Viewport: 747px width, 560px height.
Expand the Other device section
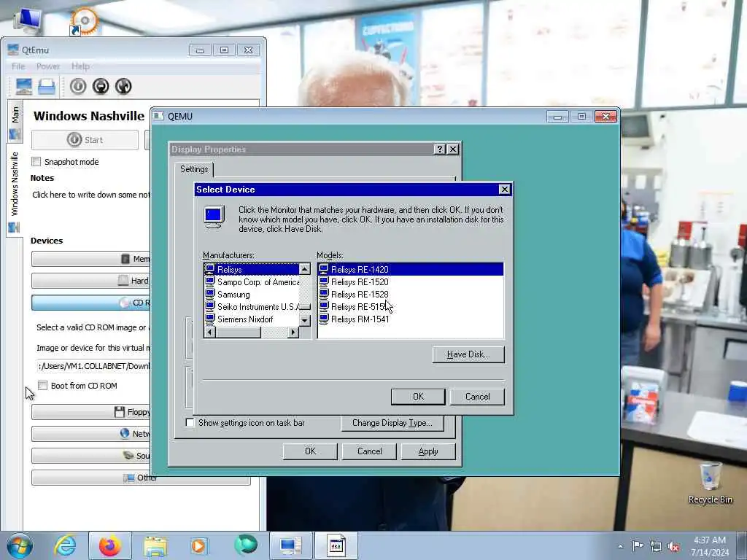[141, 478]
